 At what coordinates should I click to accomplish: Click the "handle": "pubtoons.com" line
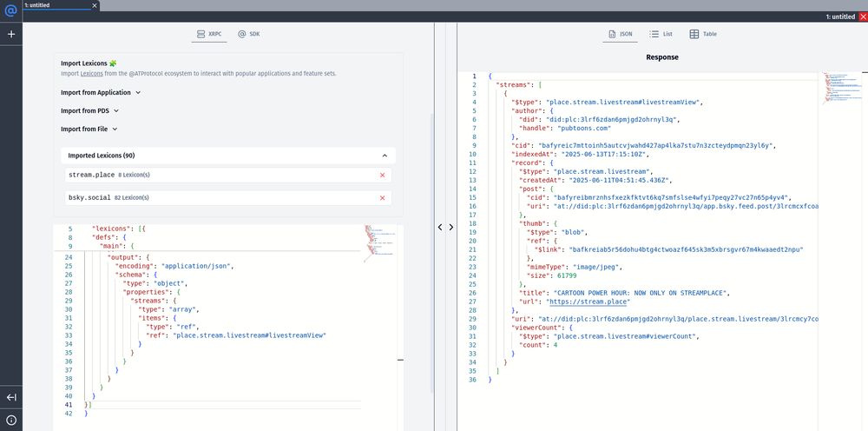(564, 128)
